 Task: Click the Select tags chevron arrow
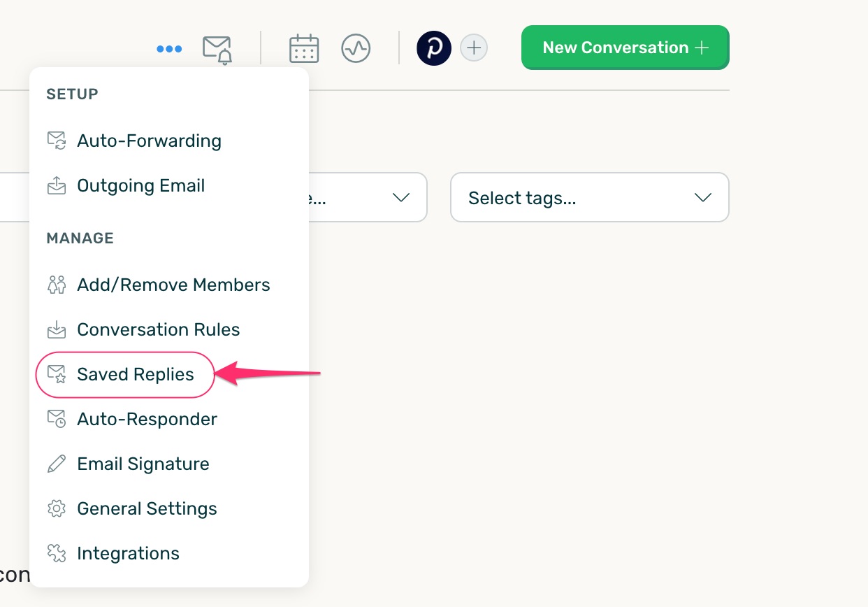(702, 198)
